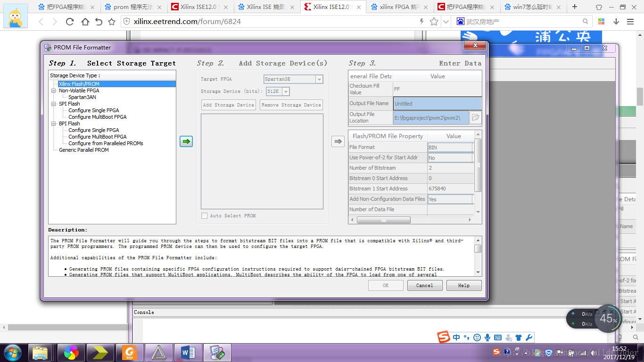
Task: Select Xilinx Flash/PROM storage type
Action: pyautogui.click(x=79, y=84)
